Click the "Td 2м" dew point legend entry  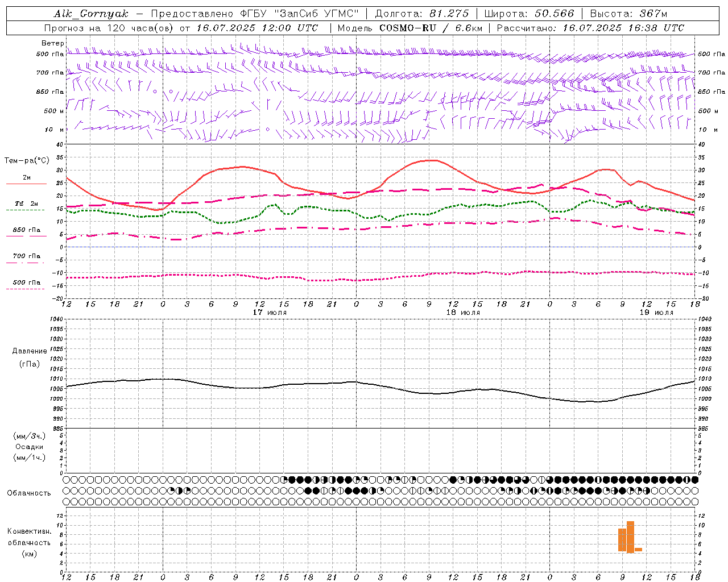(27, 203)
